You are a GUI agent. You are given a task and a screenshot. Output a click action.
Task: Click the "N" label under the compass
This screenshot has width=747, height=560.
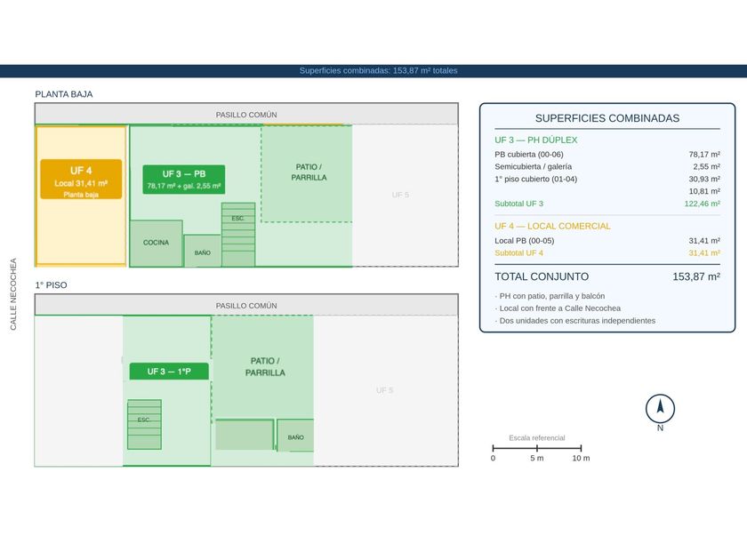coord(660,428)
